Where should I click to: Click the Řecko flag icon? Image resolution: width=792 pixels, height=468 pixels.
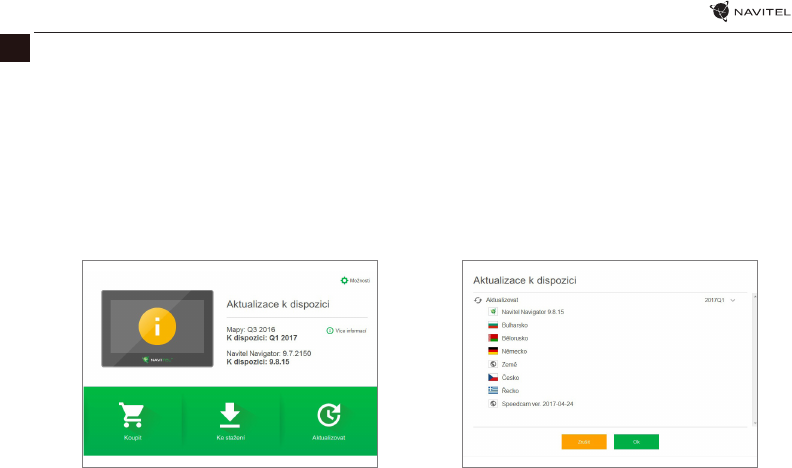493,391
